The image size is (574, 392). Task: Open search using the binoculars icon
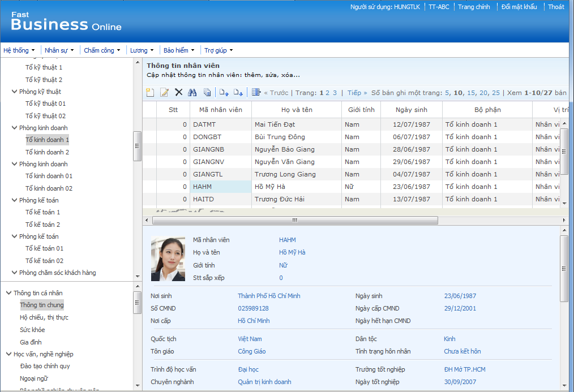[192, 92]
